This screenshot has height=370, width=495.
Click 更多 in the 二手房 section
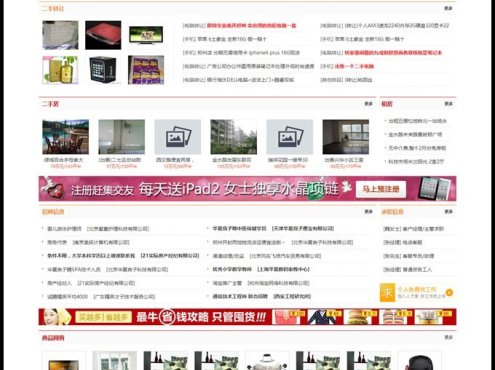tap(368, 104)
